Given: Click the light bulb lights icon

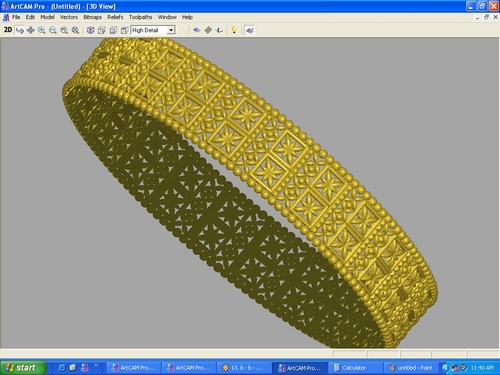Looking at the screenshot, I should point(234,30).
